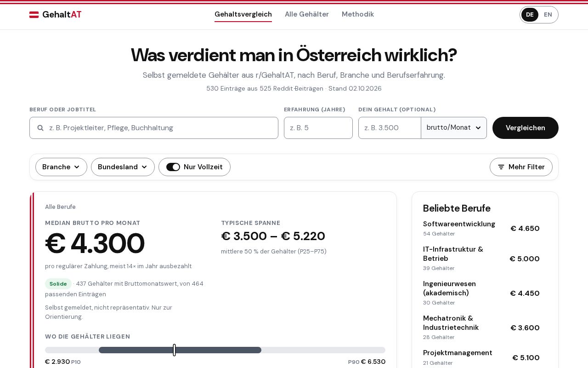Go to Alle Gehälter tab
This screenshot has height=368, width=588.
pos(307,14)
